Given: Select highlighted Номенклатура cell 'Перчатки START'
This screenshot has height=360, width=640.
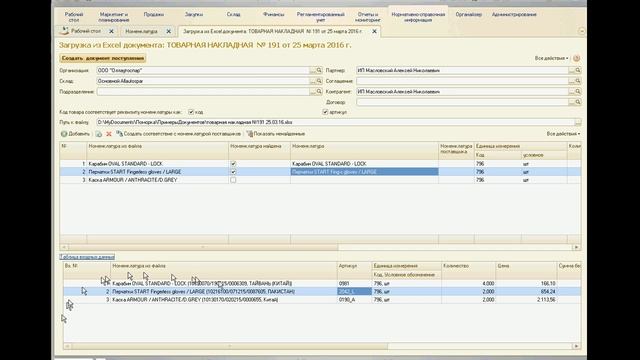Looking at the screenshot, I should point(364,172).
